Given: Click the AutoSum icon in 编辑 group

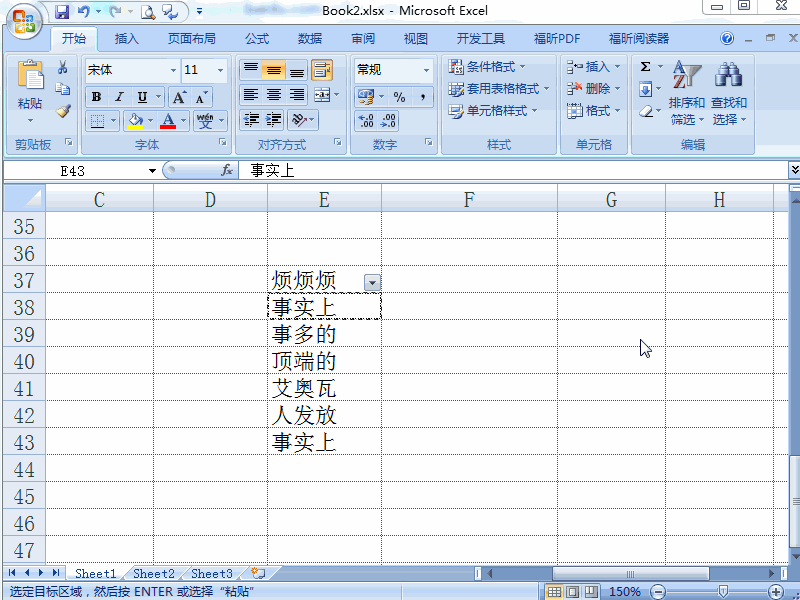Looking at the screenshot, I should (645, 65).
